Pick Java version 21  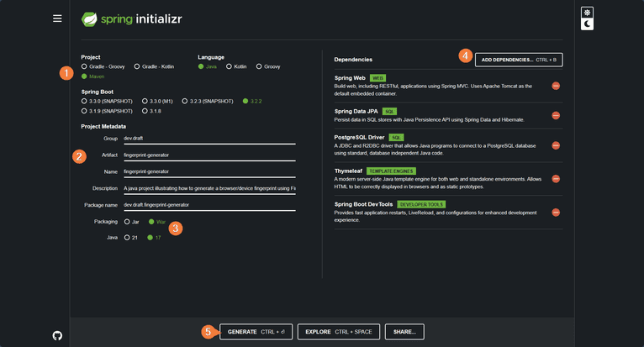[126, 238]
